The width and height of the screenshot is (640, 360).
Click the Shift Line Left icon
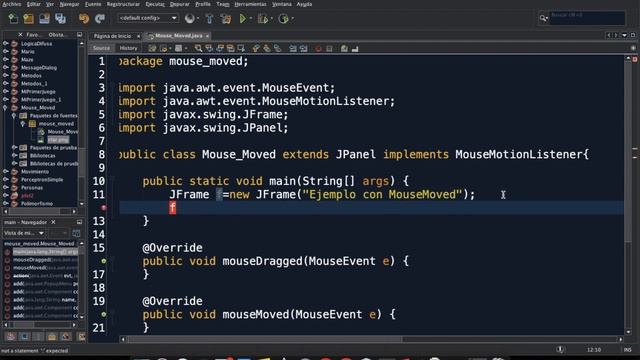[293, 48]
